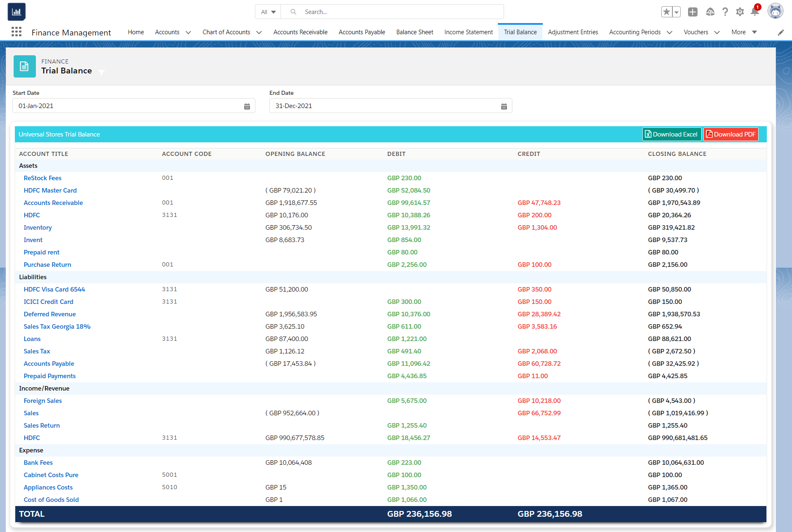Open the Foreign Sales account link

(43, 401)
